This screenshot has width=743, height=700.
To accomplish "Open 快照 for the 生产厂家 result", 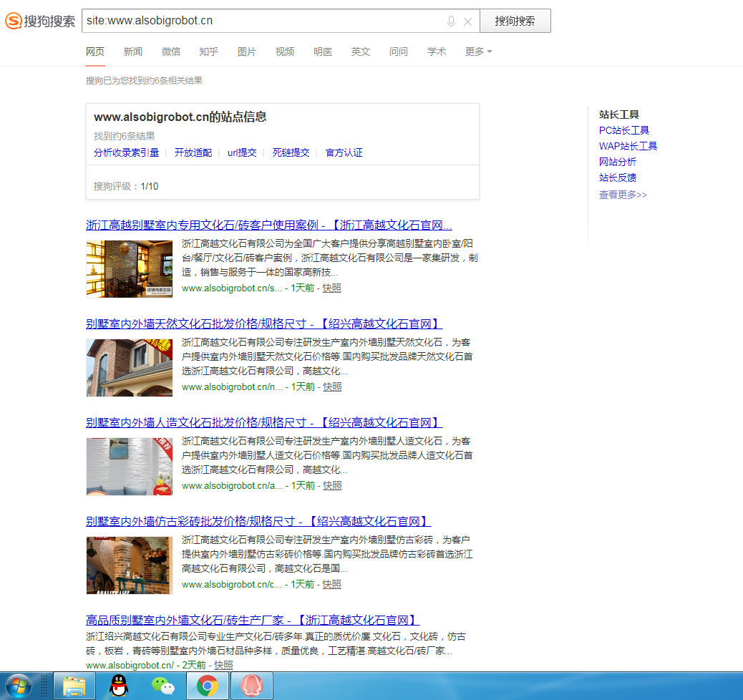I will [223, 666].
